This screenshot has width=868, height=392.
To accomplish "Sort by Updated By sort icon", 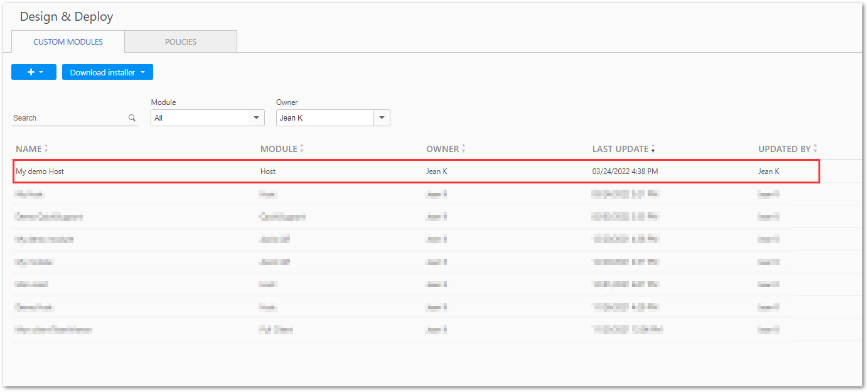I will coord(815,150).
